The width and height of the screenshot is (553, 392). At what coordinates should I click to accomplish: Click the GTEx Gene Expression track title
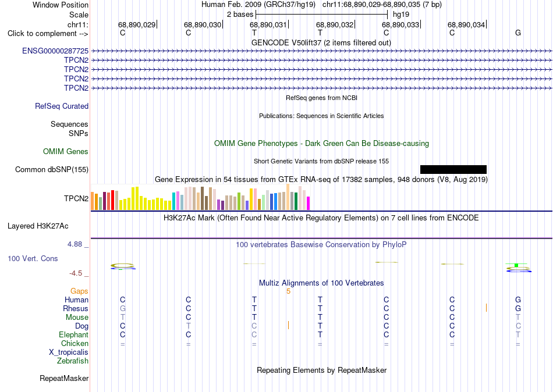click(321, 180)
